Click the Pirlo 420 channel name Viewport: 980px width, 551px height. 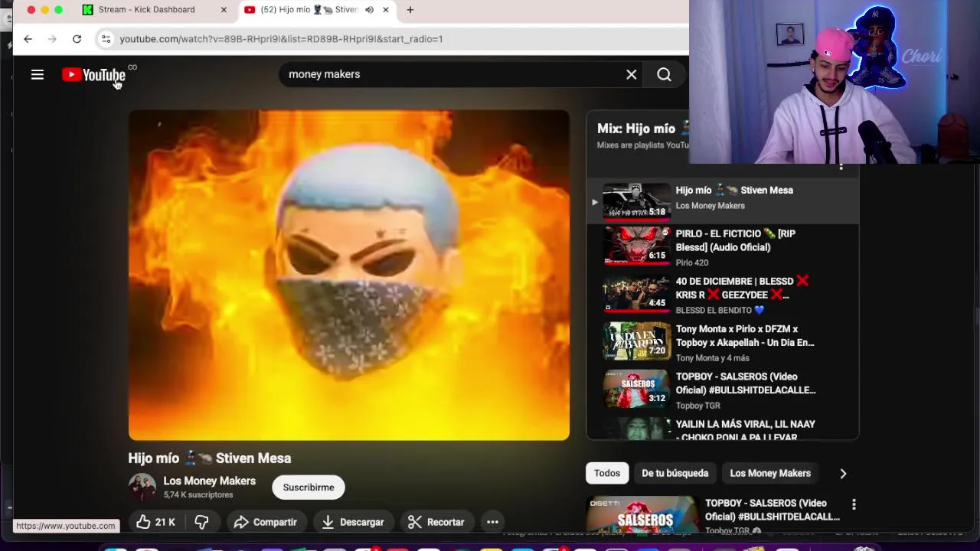click(691, 262)
